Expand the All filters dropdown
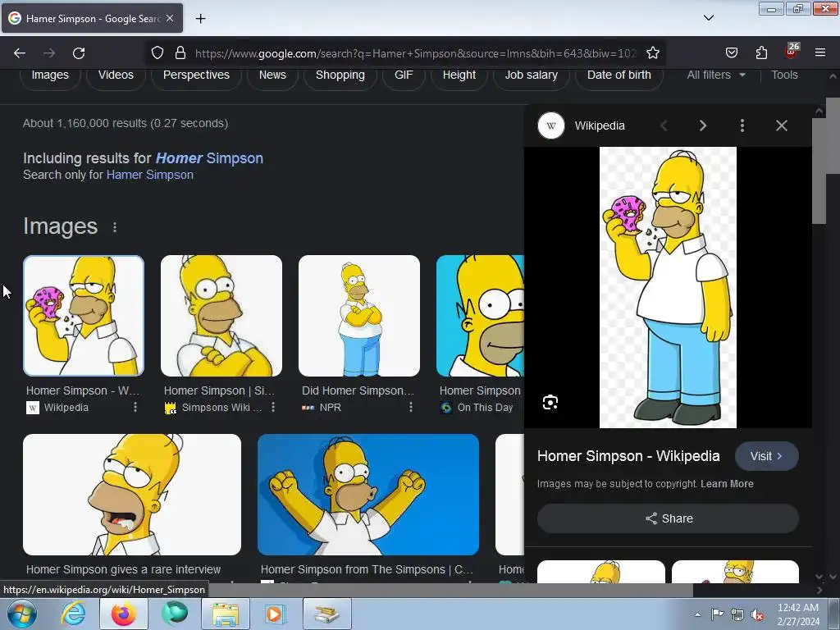The image size is (840, 630). (716, 75)
